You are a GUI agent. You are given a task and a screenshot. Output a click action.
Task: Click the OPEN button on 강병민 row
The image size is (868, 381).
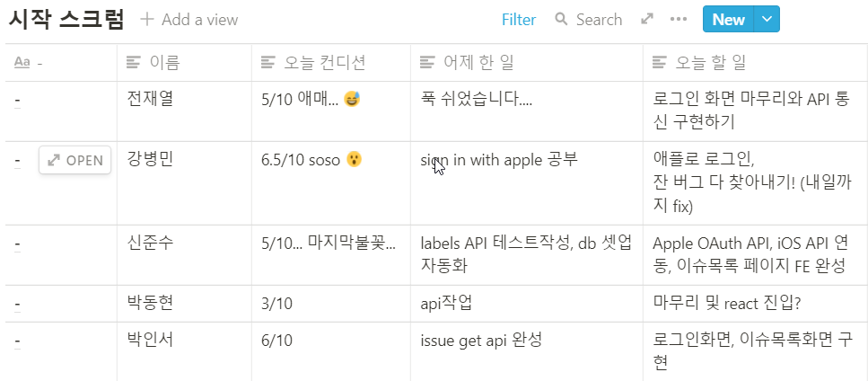click(x=75, y=161)
